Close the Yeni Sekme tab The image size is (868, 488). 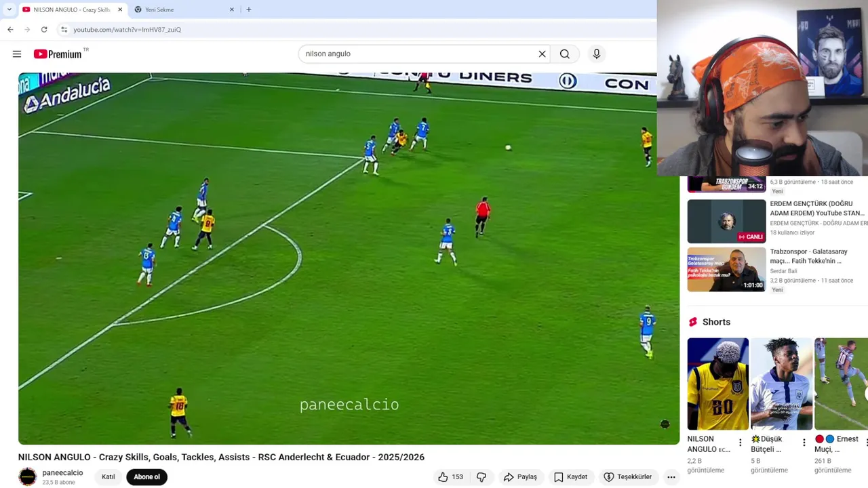(232, 9)
